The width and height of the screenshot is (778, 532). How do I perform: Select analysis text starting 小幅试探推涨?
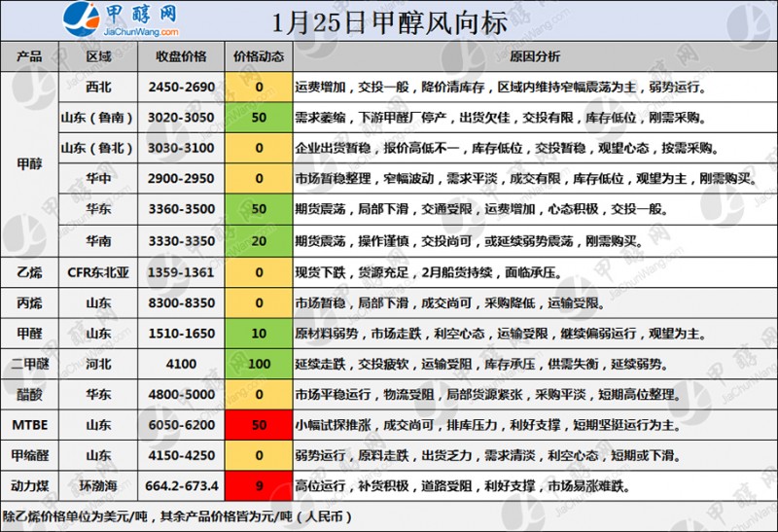click(488, 425)
